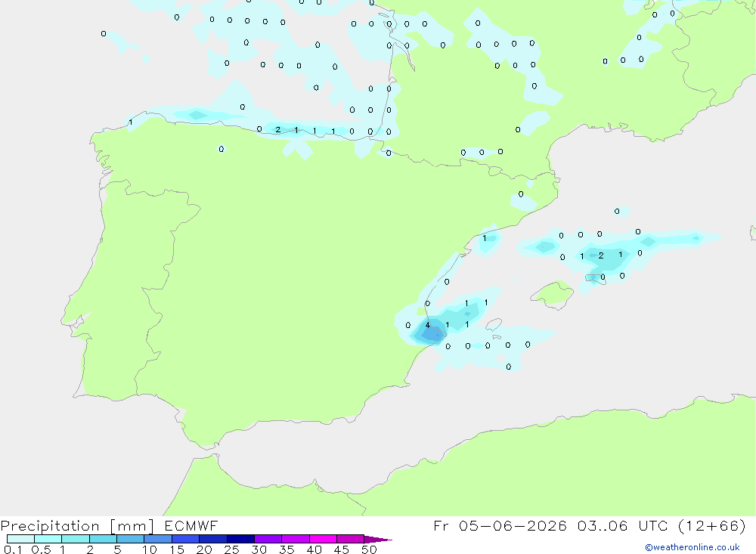Screen dimensions: 756x554
Task: Click the legend label '25'
Action: pos(231,549)
